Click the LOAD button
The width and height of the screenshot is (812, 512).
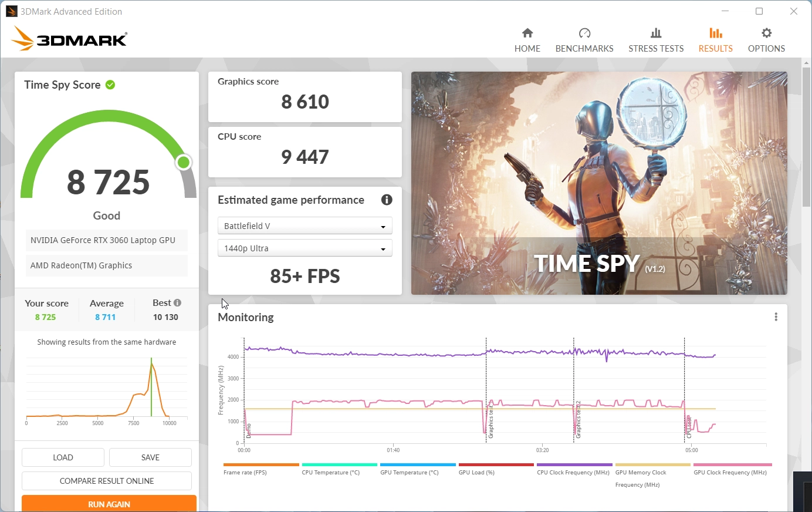63,457
